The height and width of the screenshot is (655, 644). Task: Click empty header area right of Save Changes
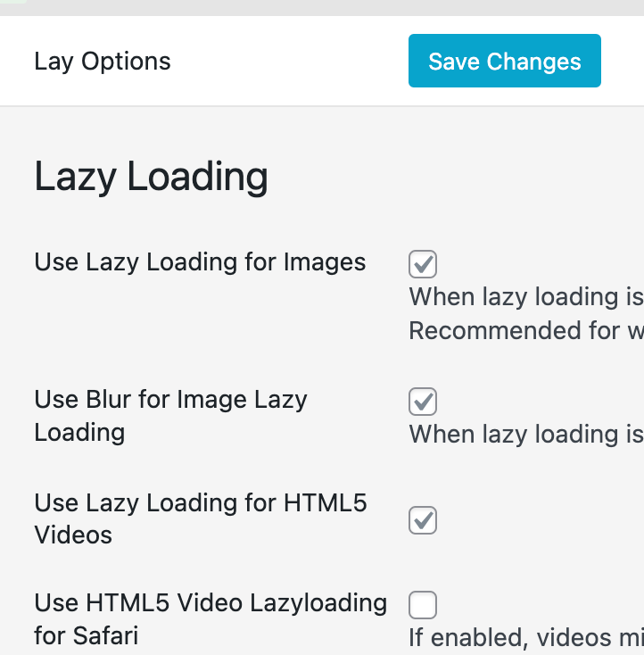click(623, 61)
